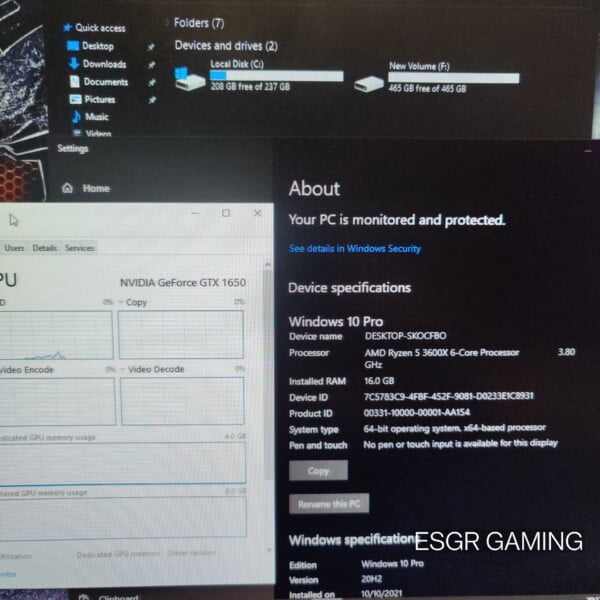Select the Installed on date 10/10/2021
600x600 pixels.
(382, 593)
